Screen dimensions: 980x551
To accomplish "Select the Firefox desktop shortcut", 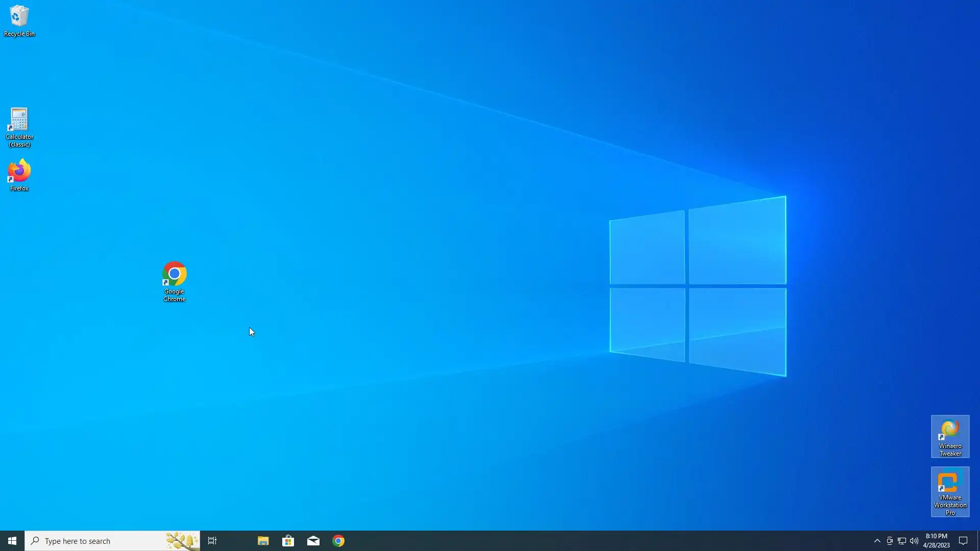I will (x=19, y=174).
